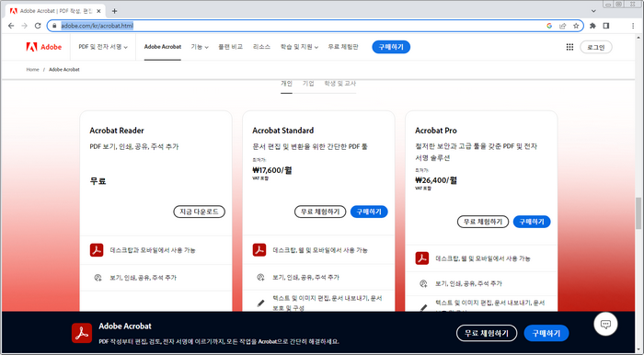Viewport: 644px width, 355px height.
Task: Click the 로그인 button
Action: [596, 47]
